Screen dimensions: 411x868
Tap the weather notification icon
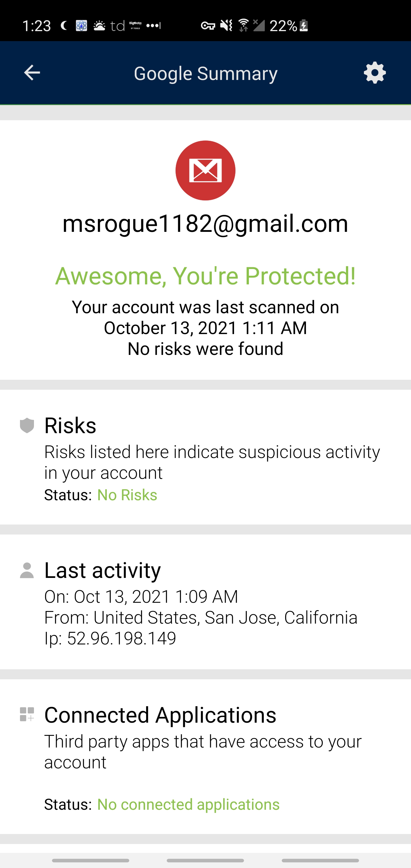coord(99,26)
